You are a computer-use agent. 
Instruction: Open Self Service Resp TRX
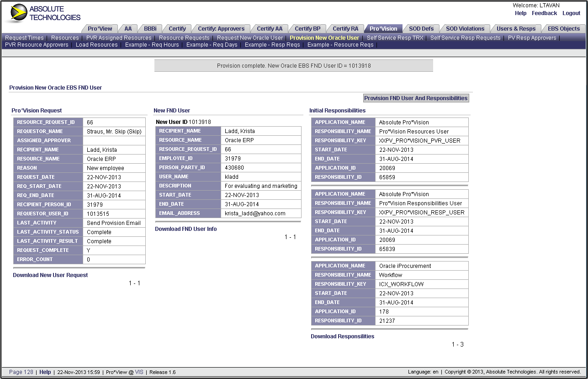tap(395, 38)
